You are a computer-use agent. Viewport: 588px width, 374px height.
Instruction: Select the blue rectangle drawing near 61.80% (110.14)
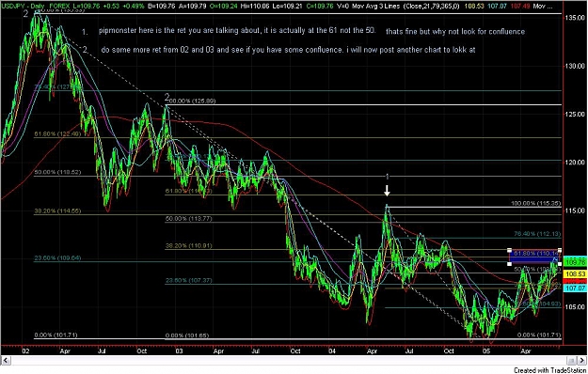pos(534,257)
